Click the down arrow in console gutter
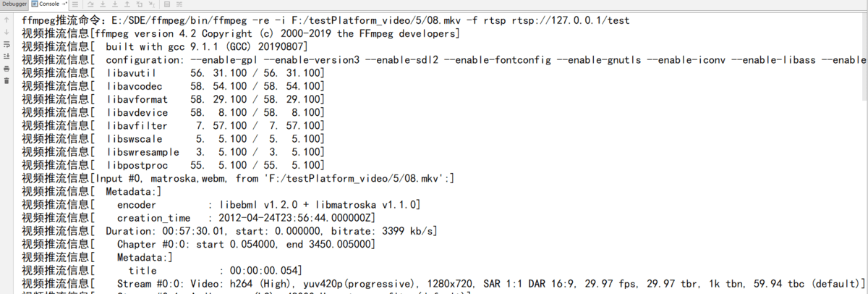 [7, 32]
